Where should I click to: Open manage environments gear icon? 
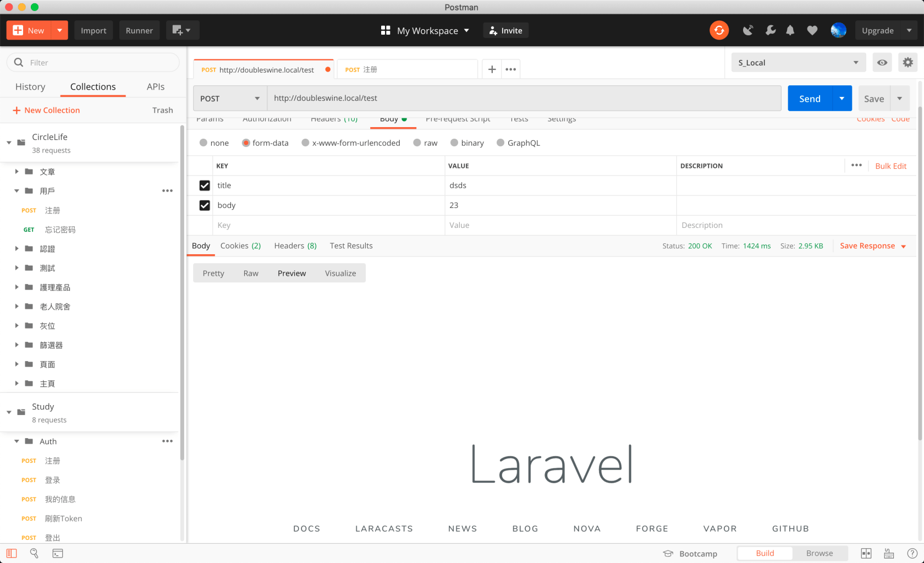(908, 63)
